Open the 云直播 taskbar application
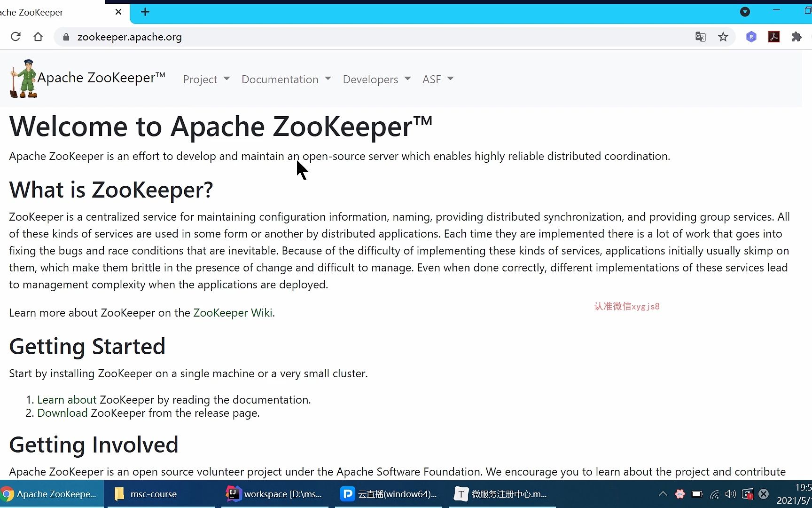The height and width of the screenshot is (508, 812). 388,494
